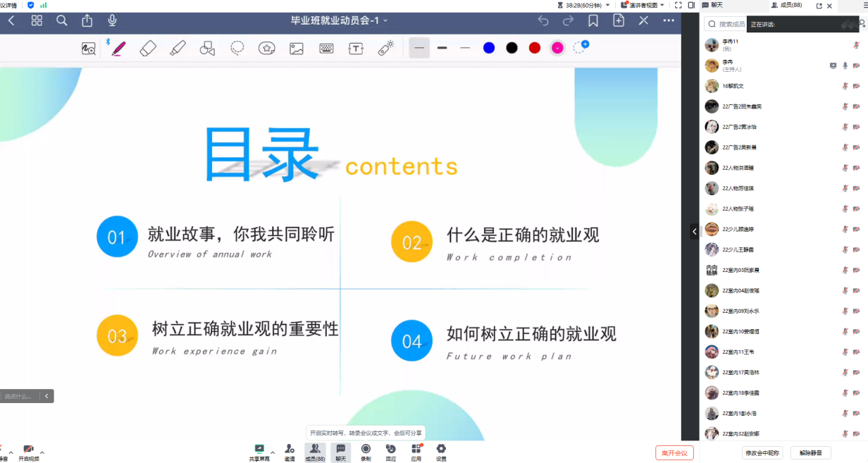Open the thumbnail grid view

point(37,20)
